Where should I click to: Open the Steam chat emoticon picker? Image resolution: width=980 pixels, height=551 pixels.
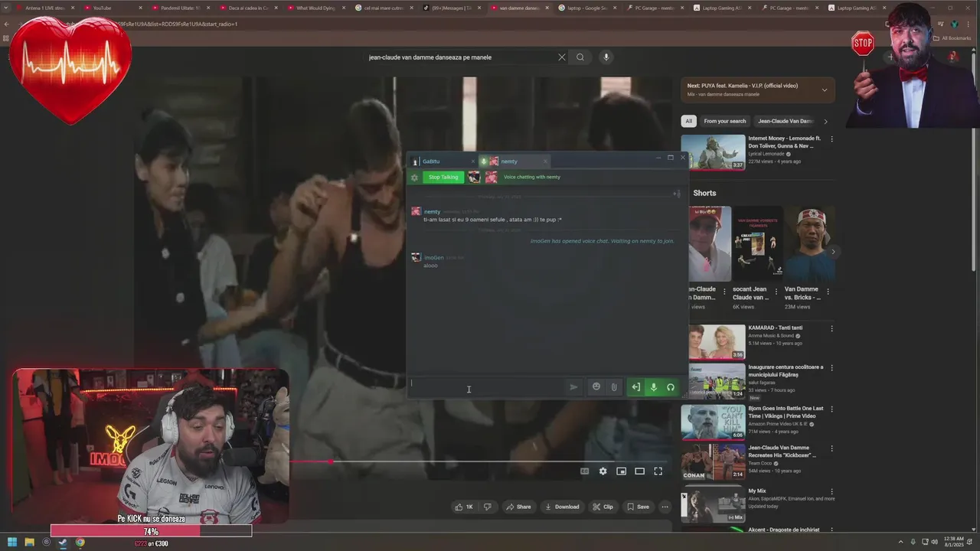[596, 387]
